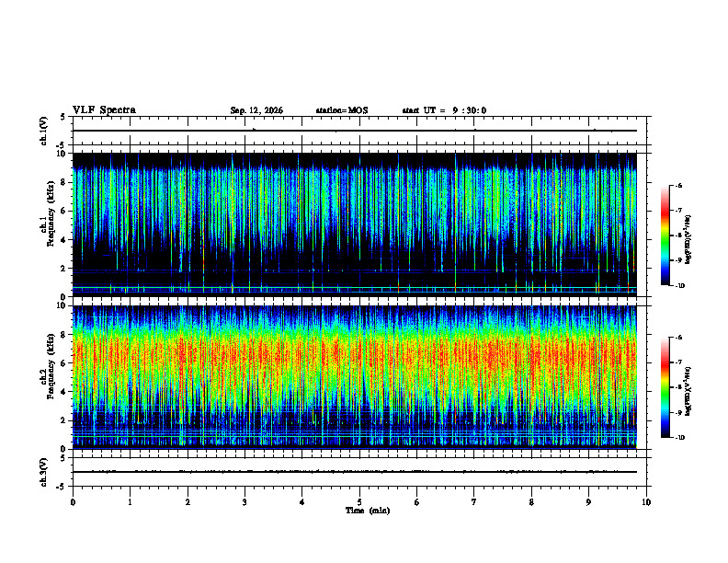Click the station=MOS label
The height and width of the screenshot is (563, 728).
point(342,110)
